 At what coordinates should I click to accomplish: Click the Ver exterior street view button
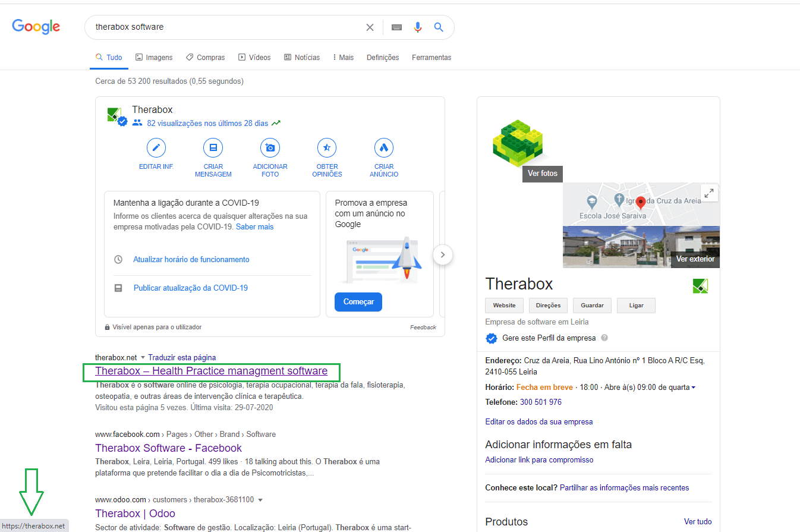[695, 260]
